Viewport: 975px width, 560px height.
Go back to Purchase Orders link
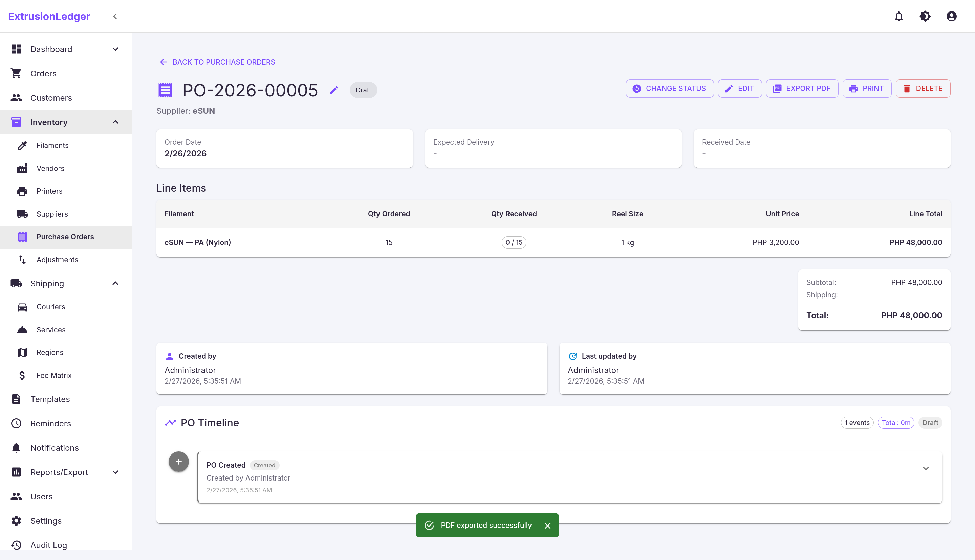(x=217, y=62)
